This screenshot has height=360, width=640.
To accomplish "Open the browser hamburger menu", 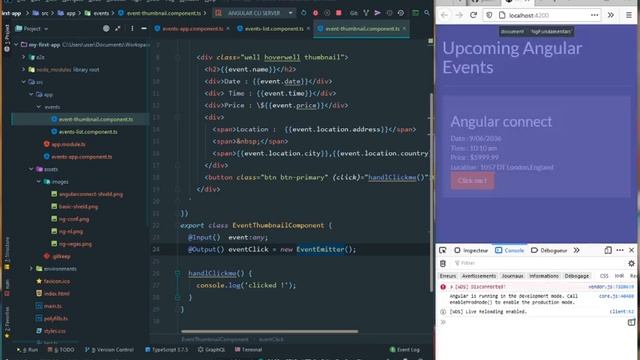I will pos(629,15).
